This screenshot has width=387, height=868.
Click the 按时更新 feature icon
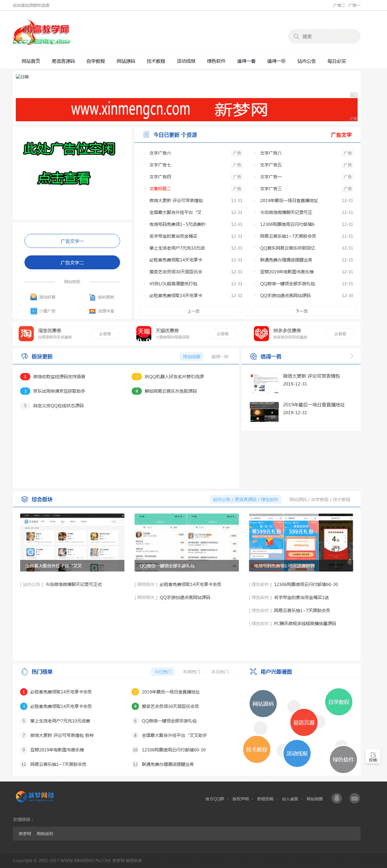(x=92, y=297)
